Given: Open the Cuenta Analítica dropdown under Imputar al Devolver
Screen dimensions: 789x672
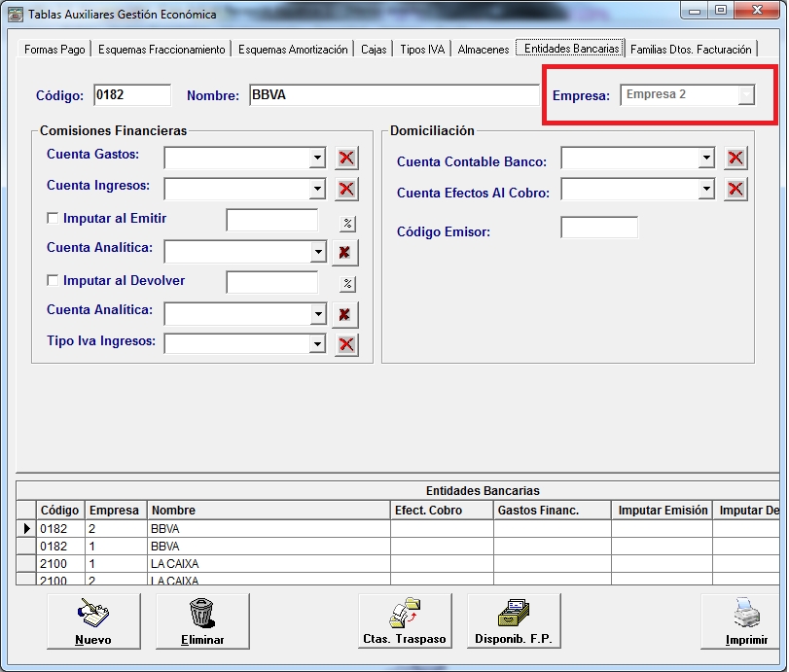Looking at the screenshot, I should (x=318, y=314).
